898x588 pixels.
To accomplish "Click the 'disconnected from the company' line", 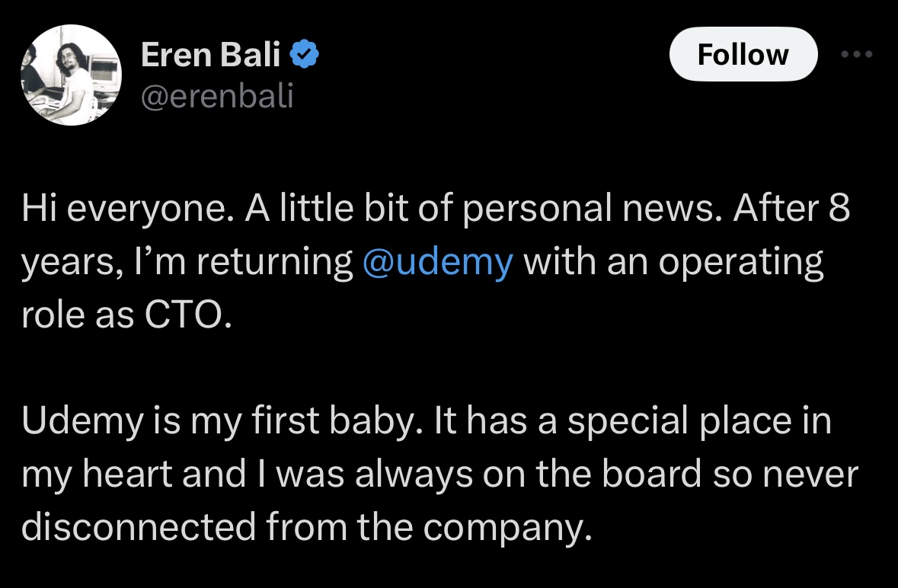I will coord(306,527).
